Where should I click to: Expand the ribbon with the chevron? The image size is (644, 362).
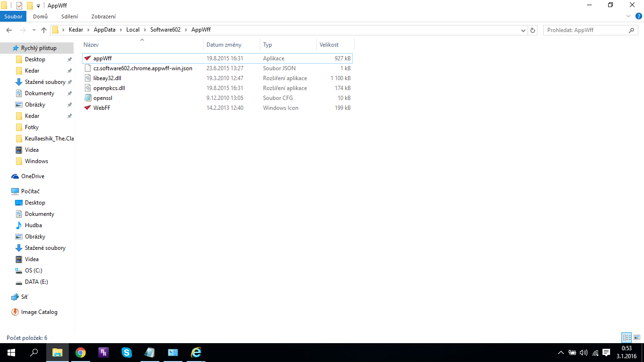628,16
